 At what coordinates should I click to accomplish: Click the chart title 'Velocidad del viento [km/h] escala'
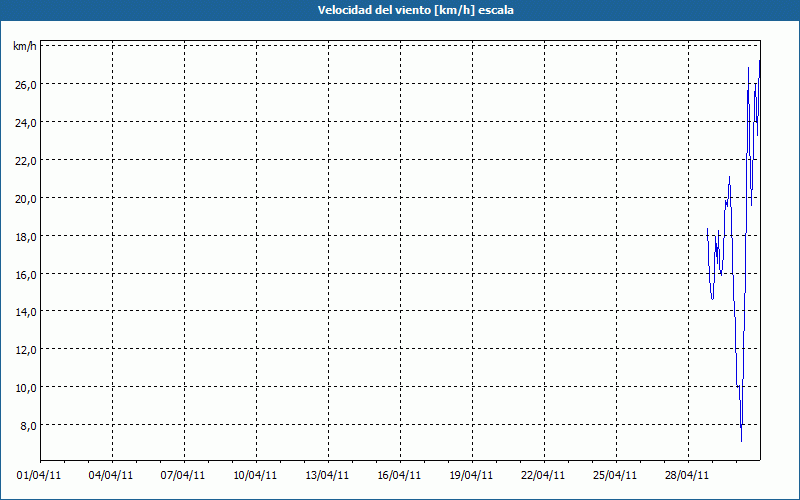pyautogui.click(x=415, y=10)
